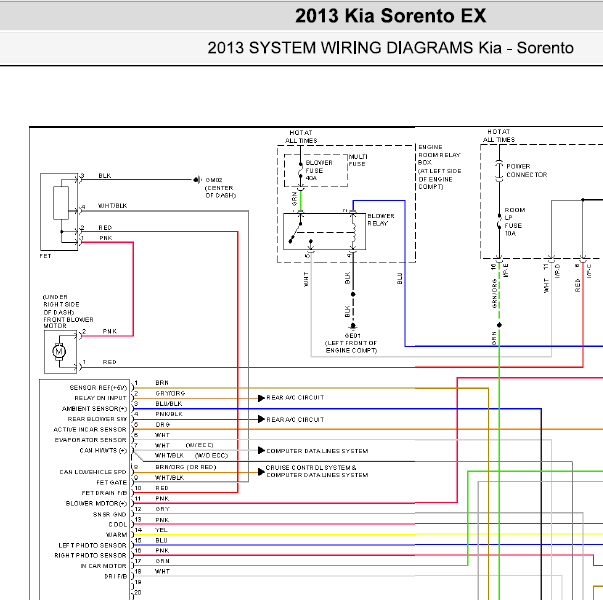This screenshot has width=603, height=600.
Task: Select the 2013 Kia Sorento EX title
Action: click(x=390, y=16)
